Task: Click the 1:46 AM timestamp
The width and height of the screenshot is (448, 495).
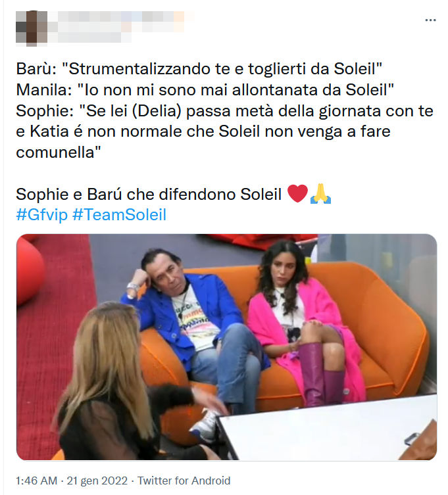Action: coord(37,481)
